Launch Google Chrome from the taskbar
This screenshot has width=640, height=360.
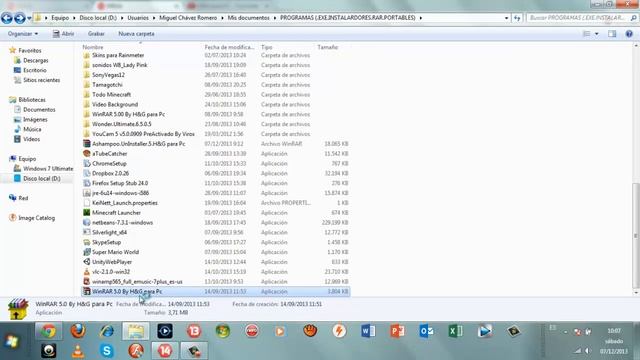click(x=48, y=331)
